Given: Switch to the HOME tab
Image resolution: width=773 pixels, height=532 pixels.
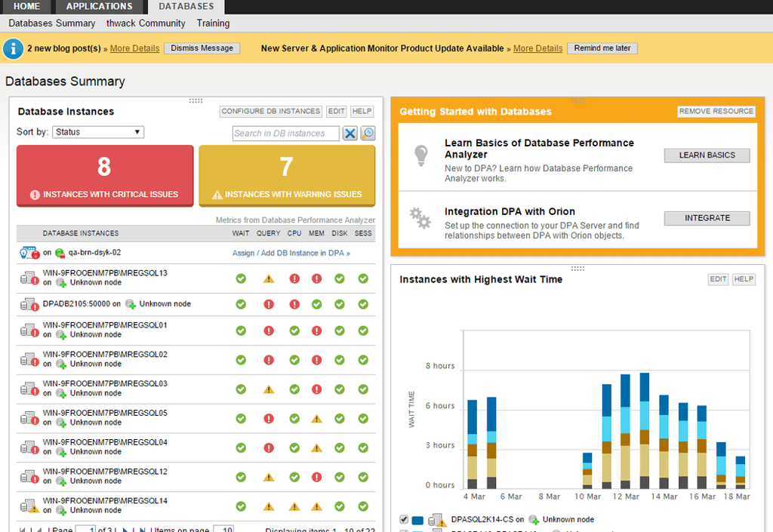Looking at the screenshot, I should [x=26, y=6].
